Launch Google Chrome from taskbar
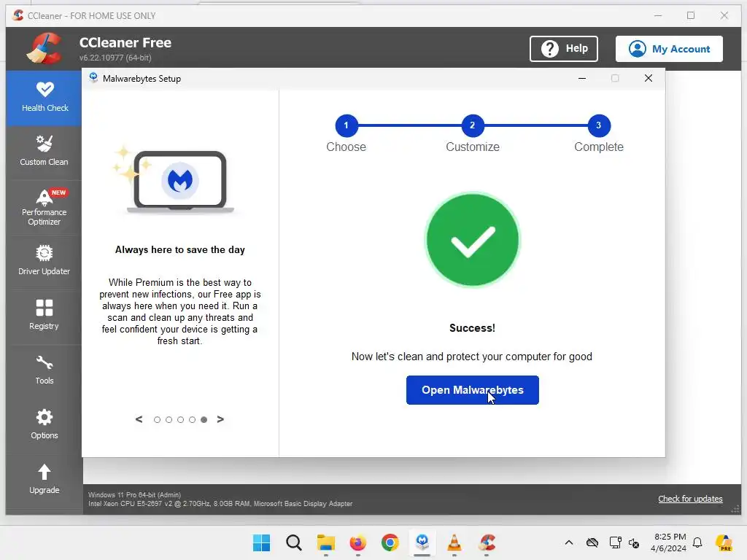This screenshot has width=747, height=560. [390, 542]
